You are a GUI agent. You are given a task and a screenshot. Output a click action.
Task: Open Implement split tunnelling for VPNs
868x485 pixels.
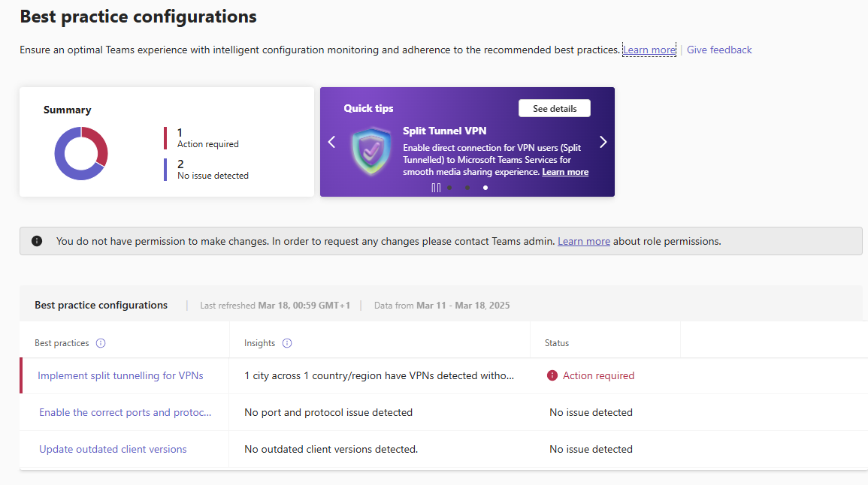pyautogui.click(x=120, y=375)
